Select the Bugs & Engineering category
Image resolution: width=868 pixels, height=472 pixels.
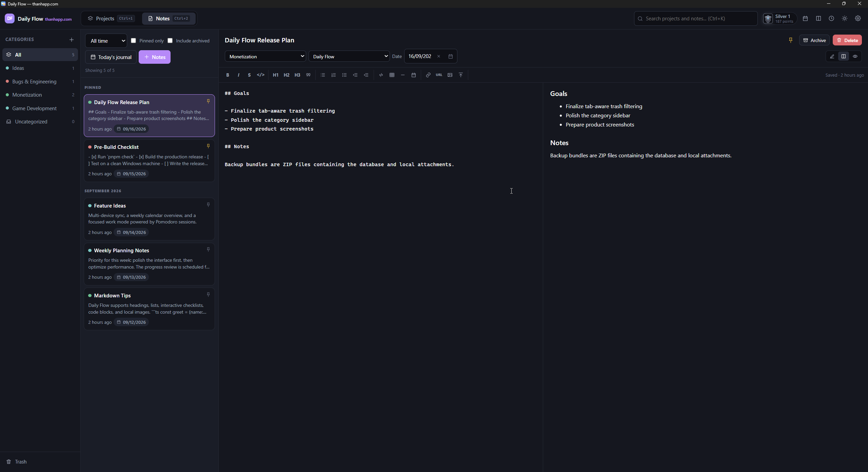click(40, 82)
